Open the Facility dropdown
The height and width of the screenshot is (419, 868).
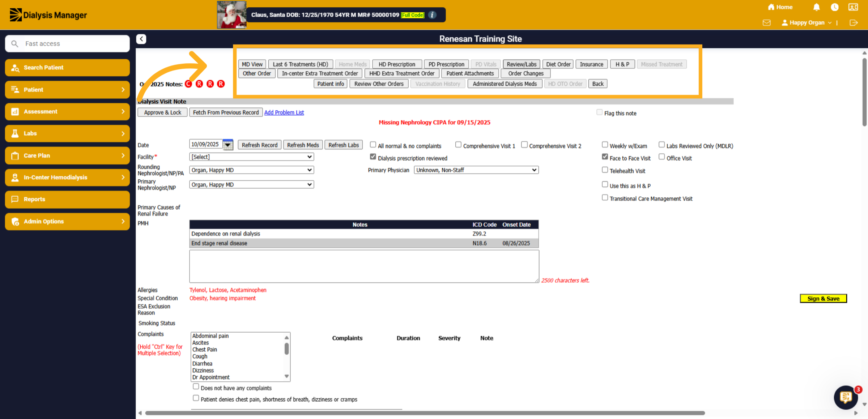point(251,157)
